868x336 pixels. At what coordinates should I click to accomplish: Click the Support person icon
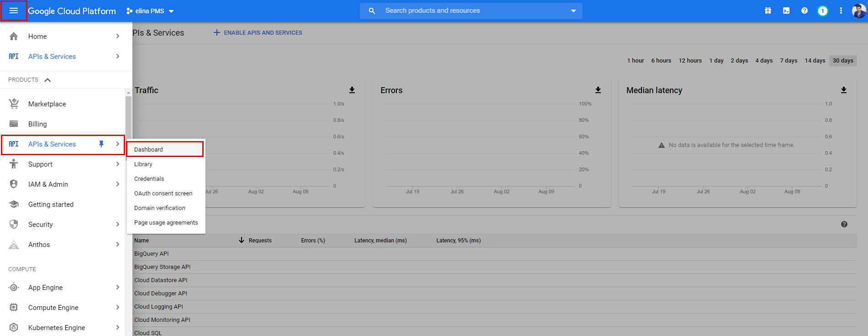pyautogui.click(x=14, y=164)
